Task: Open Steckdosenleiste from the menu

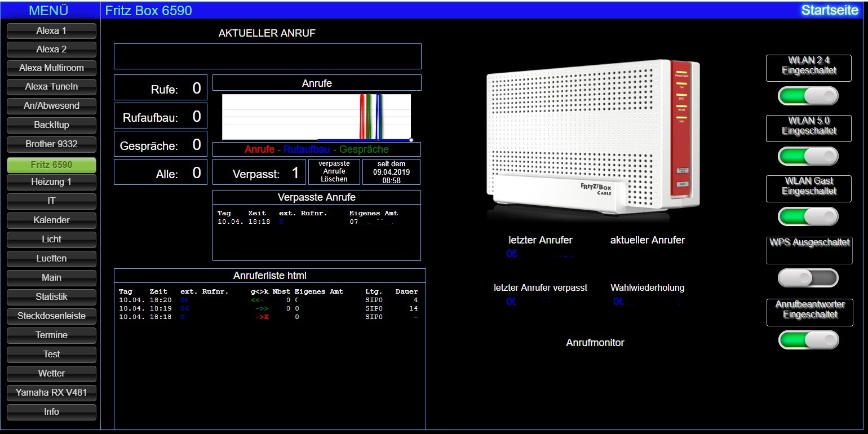Action: [51, 316]
